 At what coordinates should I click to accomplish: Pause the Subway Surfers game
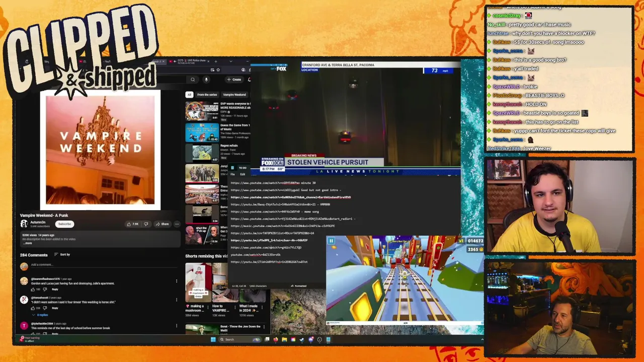[x=331, y=241]
